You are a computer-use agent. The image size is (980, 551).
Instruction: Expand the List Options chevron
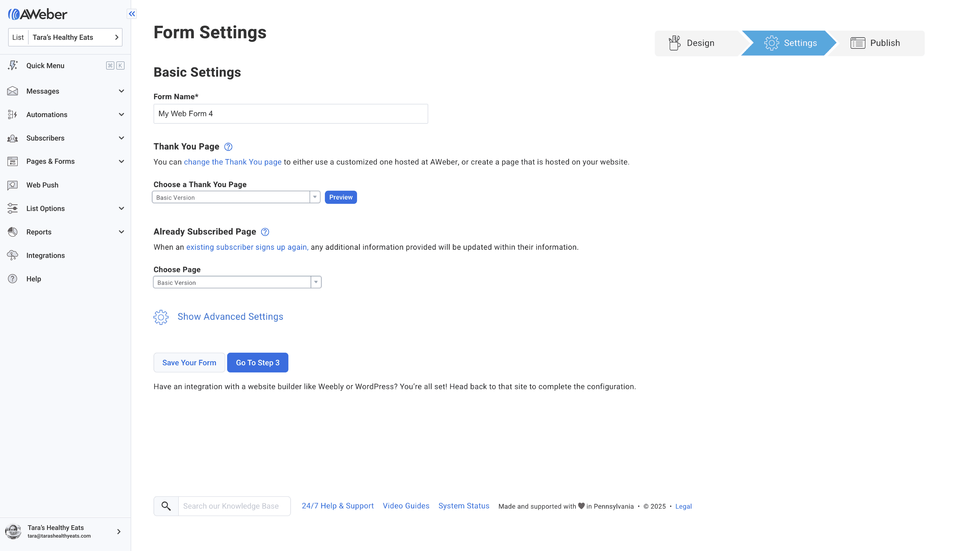pos(121,208)
